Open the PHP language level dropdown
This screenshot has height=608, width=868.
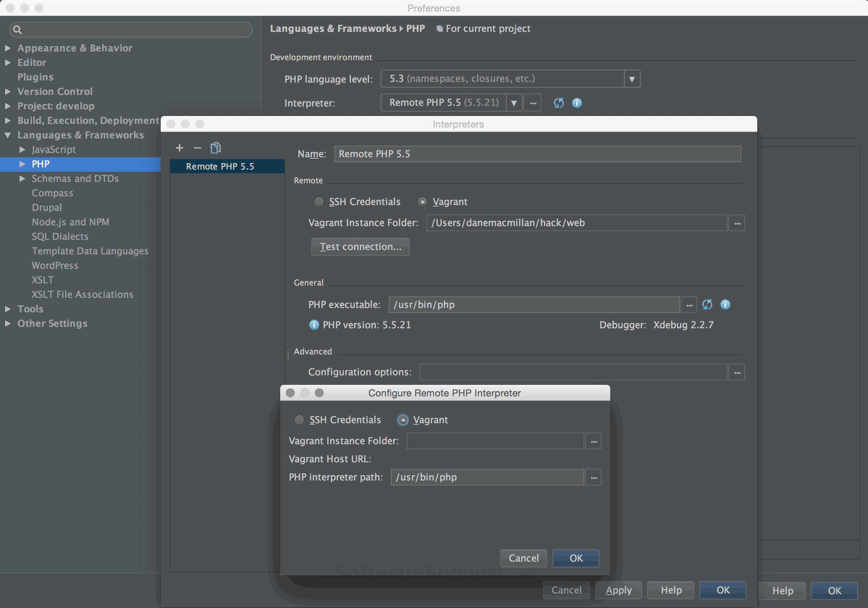pyautogui.click(x=631, y=79)
